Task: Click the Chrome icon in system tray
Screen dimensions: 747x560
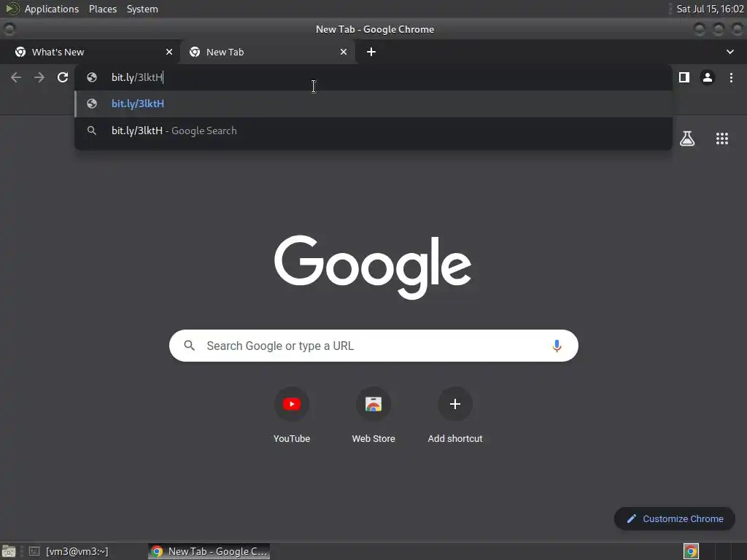Action: click(691, 551)
